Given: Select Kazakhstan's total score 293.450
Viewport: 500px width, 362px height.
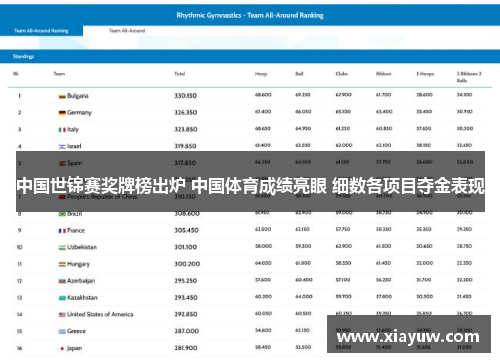Looking at the screenshot, I should [x=186, y=297].
